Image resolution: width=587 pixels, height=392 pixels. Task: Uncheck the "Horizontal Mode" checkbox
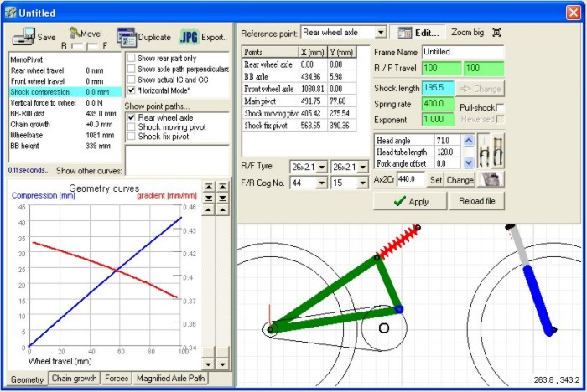[x=130, y=90]
